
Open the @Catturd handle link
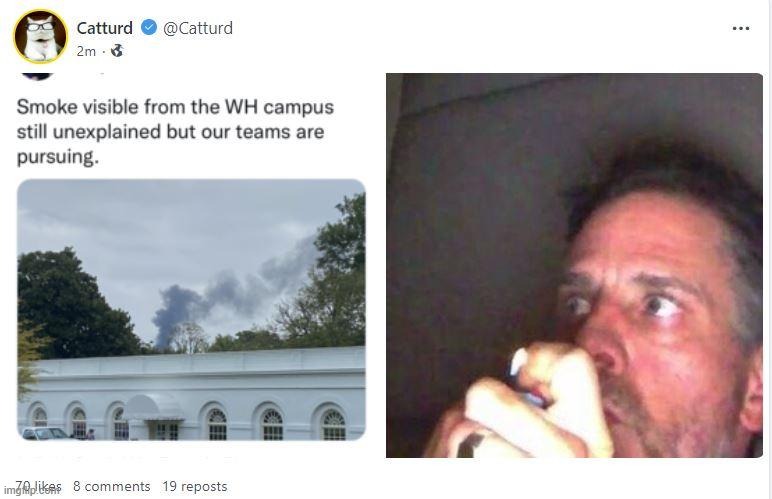(x=198, y=28)
